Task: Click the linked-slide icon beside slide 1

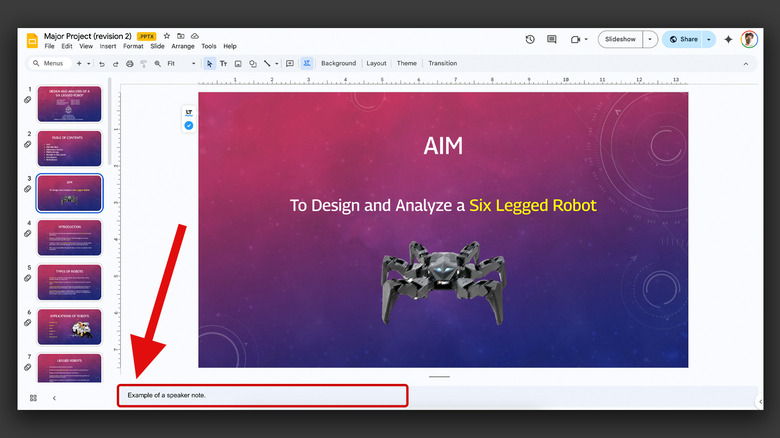Action: point(28,100)
